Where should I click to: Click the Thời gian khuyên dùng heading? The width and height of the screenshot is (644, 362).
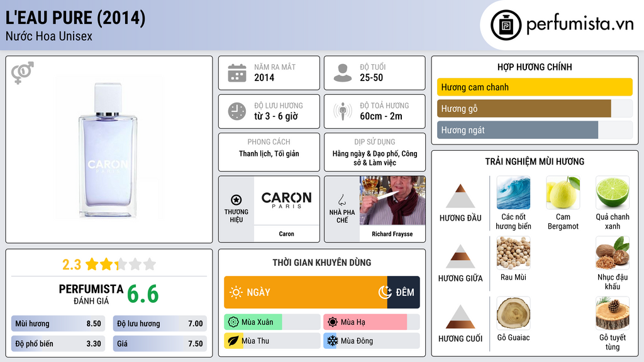[321, 263]
